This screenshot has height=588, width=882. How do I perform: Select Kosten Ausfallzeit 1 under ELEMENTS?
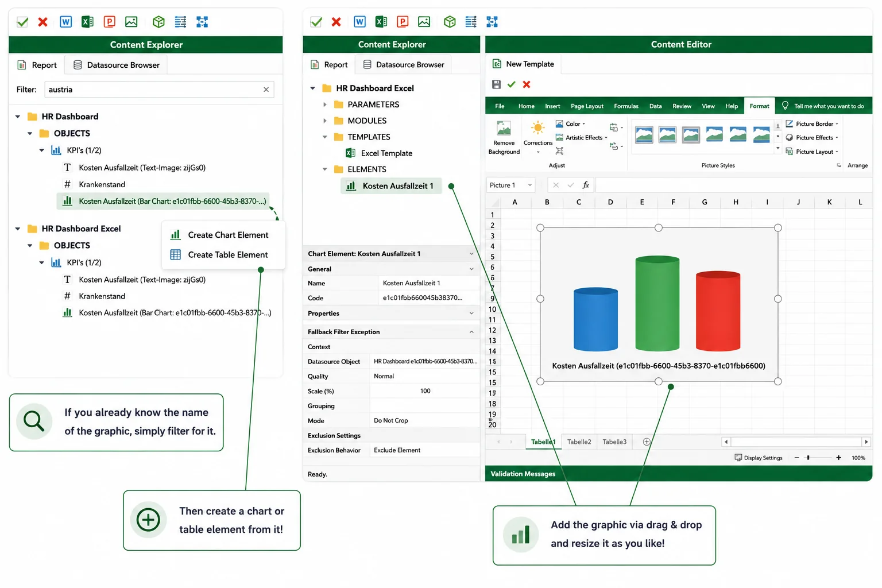click(390, 186)
